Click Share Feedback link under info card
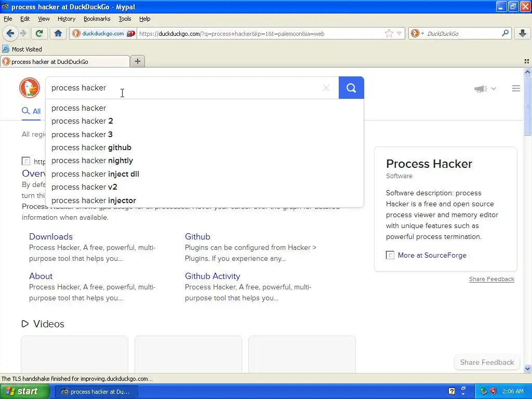The image size is (532, 399). tap(491, 279)
